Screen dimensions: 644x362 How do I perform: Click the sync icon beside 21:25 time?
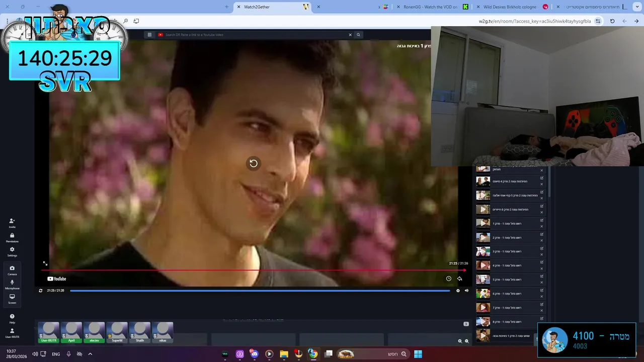[x=41, y=291]
